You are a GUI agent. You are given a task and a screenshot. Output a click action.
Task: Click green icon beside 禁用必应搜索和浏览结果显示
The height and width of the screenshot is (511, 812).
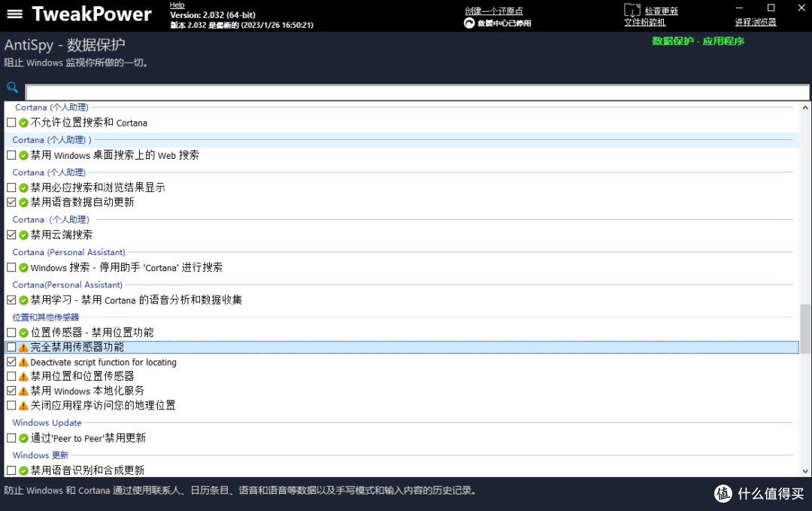tap(24, 187)
